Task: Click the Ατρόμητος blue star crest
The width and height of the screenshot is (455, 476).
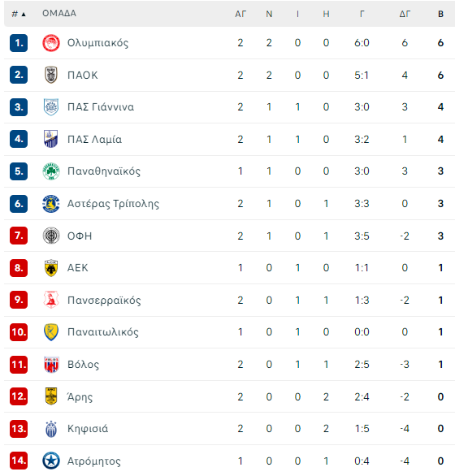Action: tap(50, 461)
